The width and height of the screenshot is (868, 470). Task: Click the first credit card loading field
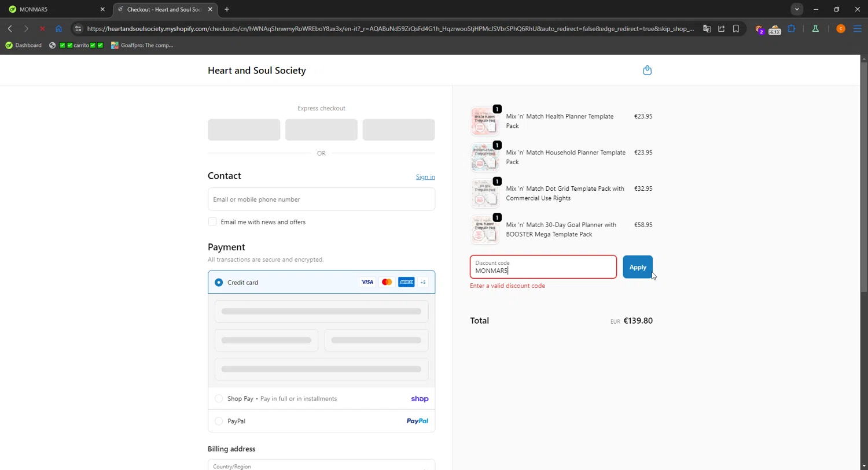pyautogui.click(x=321, y=311)
